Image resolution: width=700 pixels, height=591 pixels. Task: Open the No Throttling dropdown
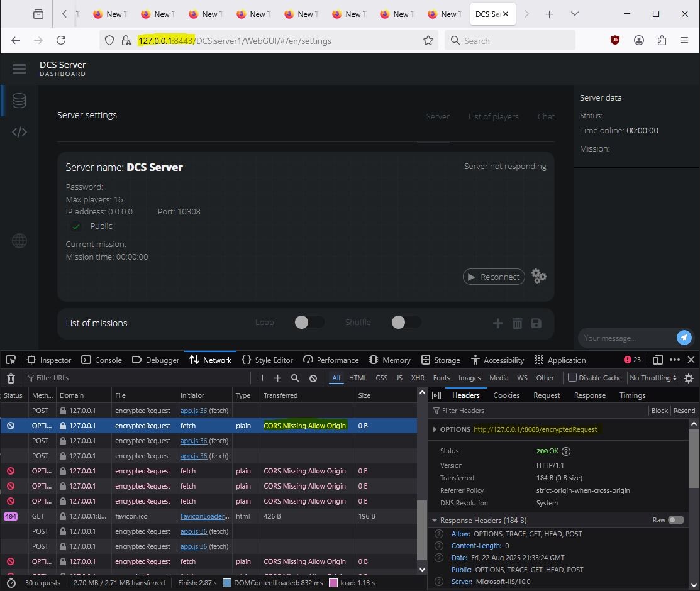click(653, 378)
